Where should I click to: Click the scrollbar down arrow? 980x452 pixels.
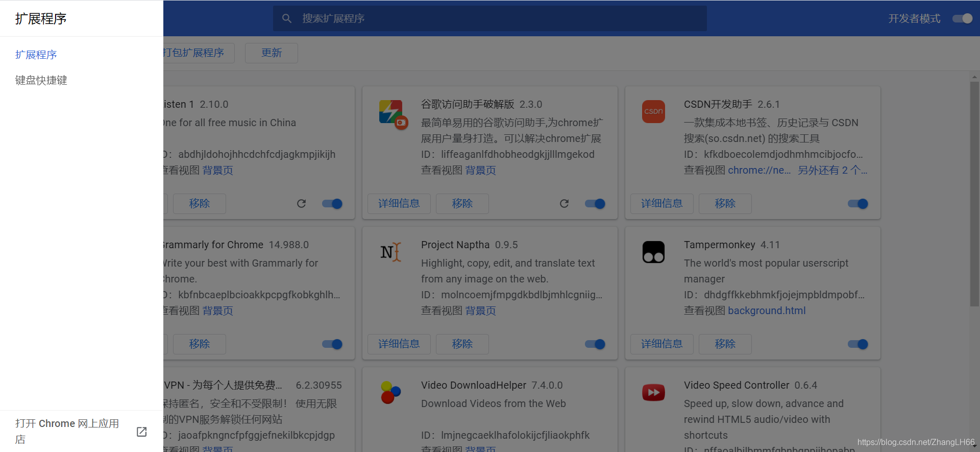[975, 446]
